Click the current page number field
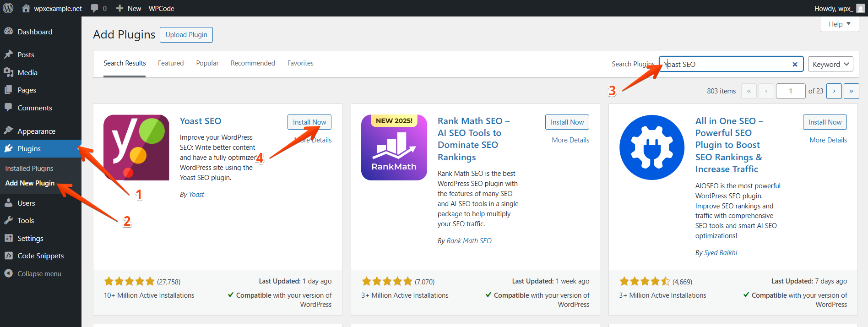 (x=790, y=91)
